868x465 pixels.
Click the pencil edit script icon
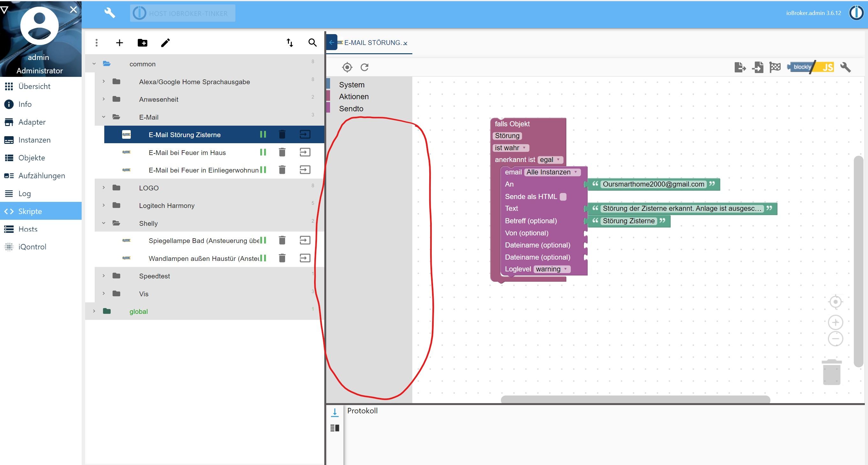pyautogui.click(x=165, y=43)
